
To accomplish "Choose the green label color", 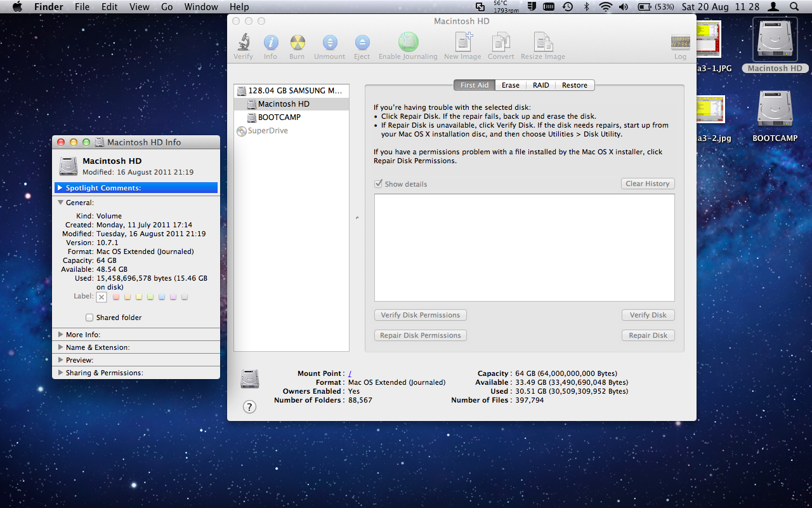I will coord(150,297).
